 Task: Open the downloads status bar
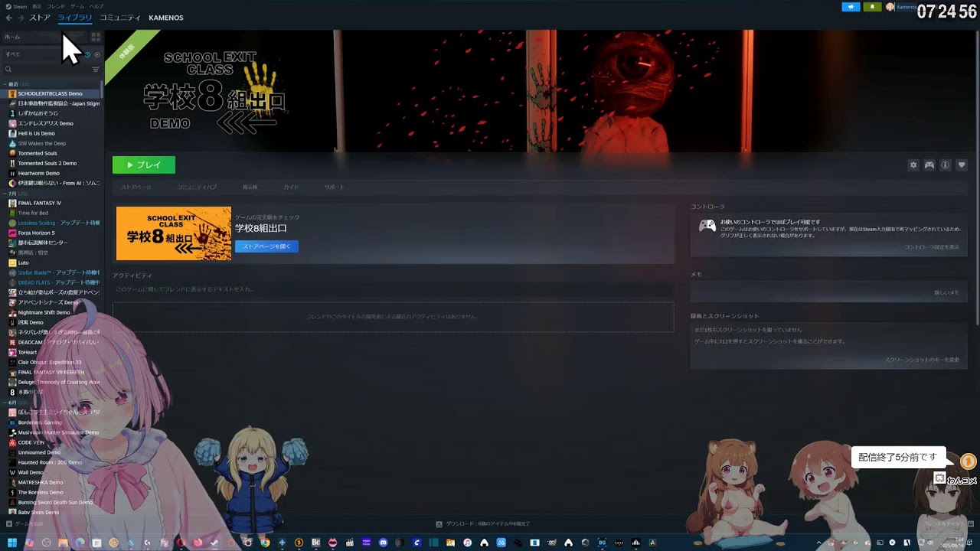click(x=482, y=523)
